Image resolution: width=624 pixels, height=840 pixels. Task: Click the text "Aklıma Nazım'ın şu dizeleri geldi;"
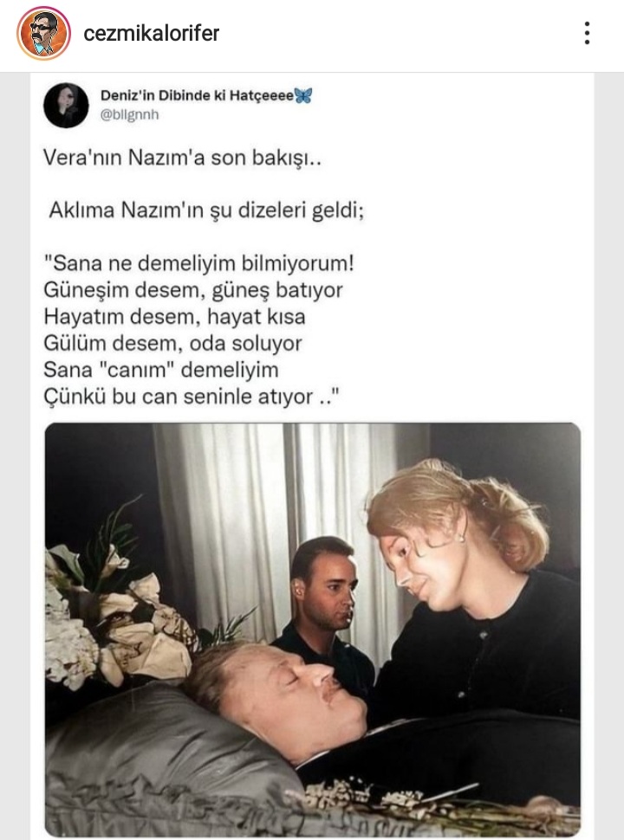coord(206,210)
